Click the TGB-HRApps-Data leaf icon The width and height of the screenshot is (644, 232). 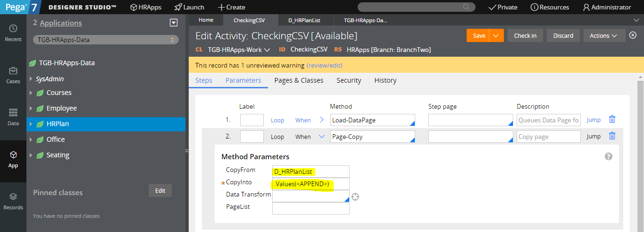(x=33, y=63)
